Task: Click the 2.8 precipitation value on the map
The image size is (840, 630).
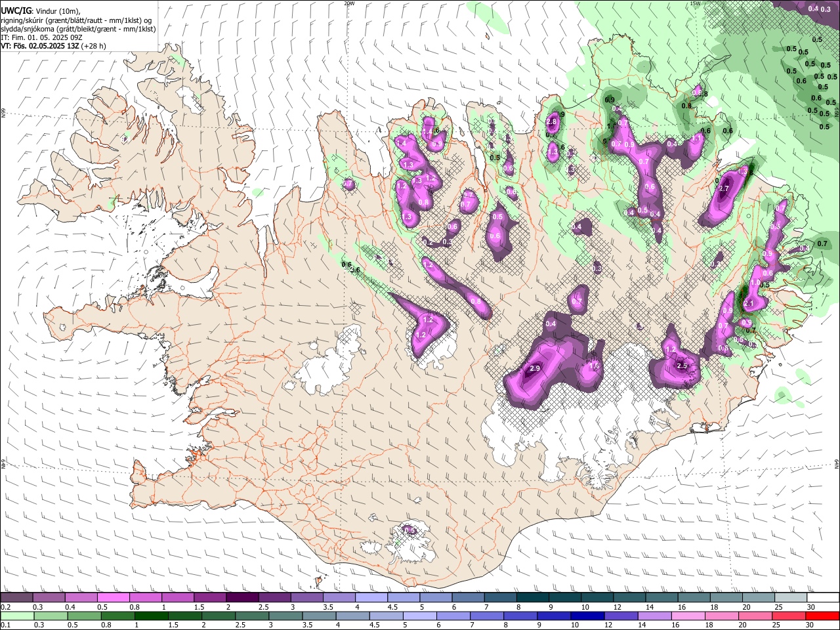Action: 551,122
